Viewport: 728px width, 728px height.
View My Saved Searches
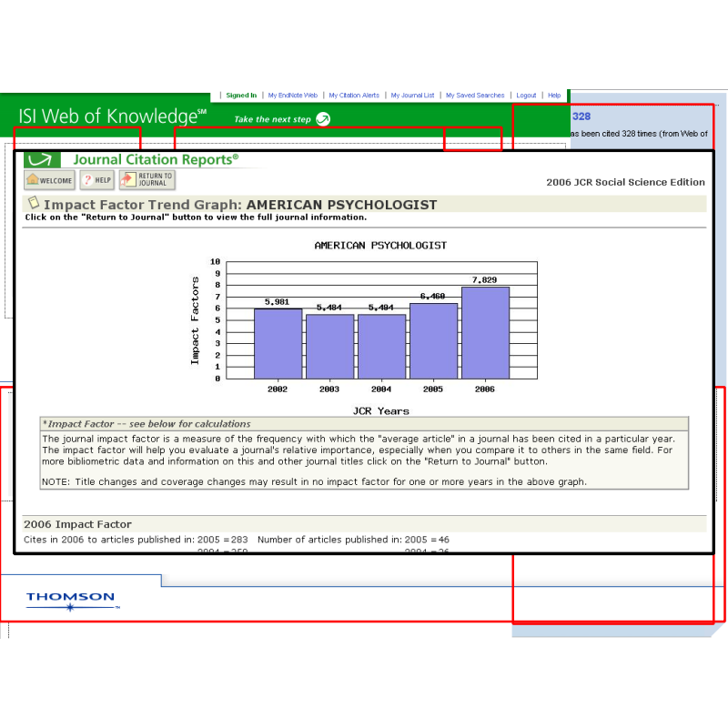474,95
